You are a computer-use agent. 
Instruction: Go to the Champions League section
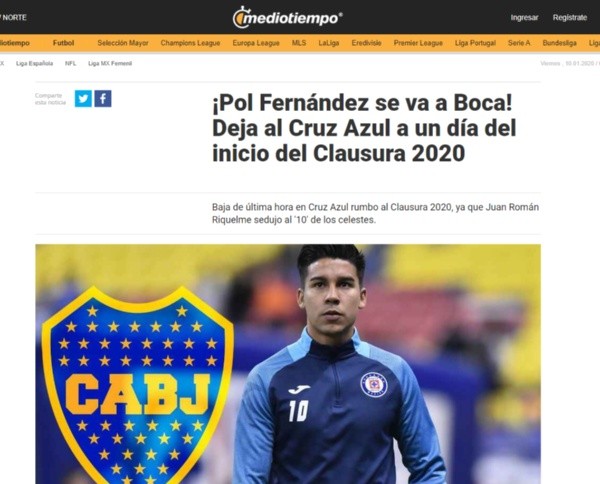click(x=191, y=43)
